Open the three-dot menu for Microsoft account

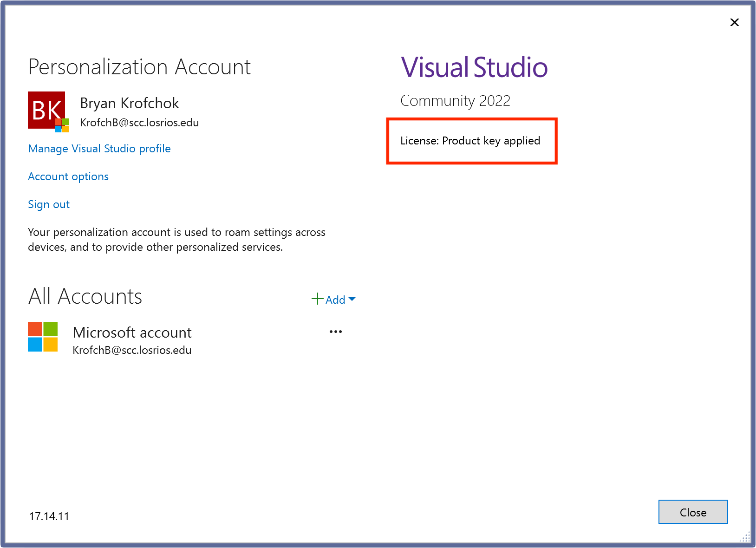335,332
